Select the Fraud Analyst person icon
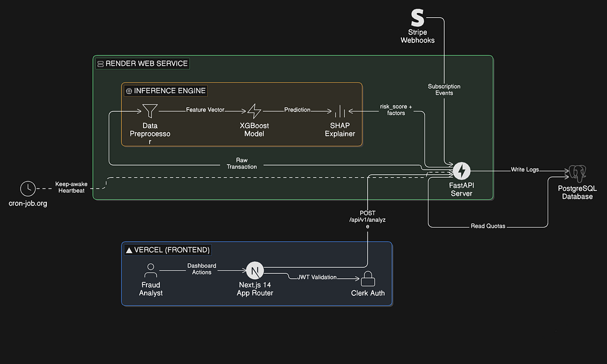The width and height of the screenshot is (607, 364). [x=151, y=271]
